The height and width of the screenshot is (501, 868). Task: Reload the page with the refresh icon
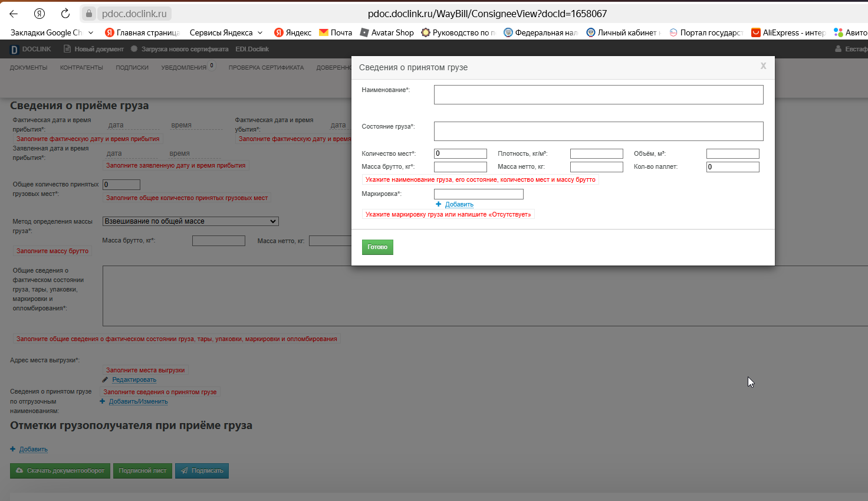click(x=65, y=14)
